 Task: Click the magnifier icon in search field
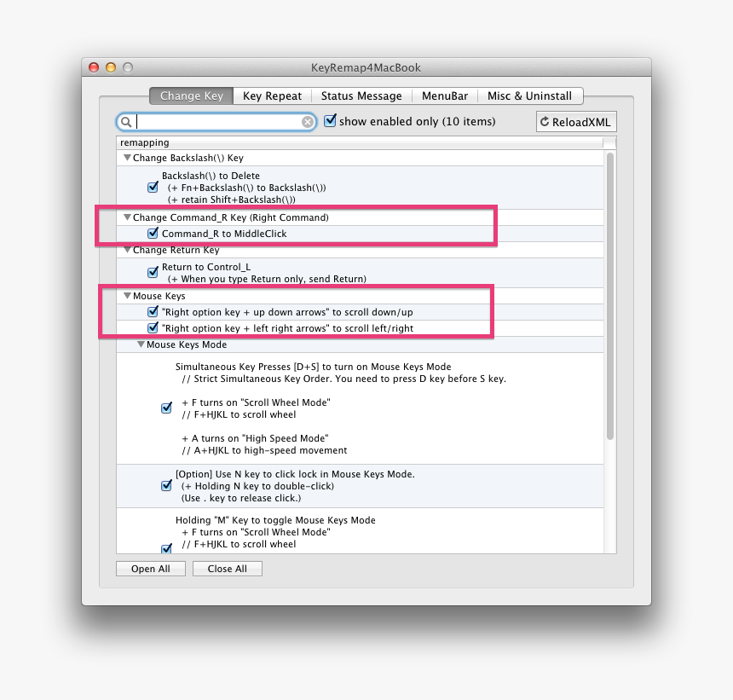126,122
